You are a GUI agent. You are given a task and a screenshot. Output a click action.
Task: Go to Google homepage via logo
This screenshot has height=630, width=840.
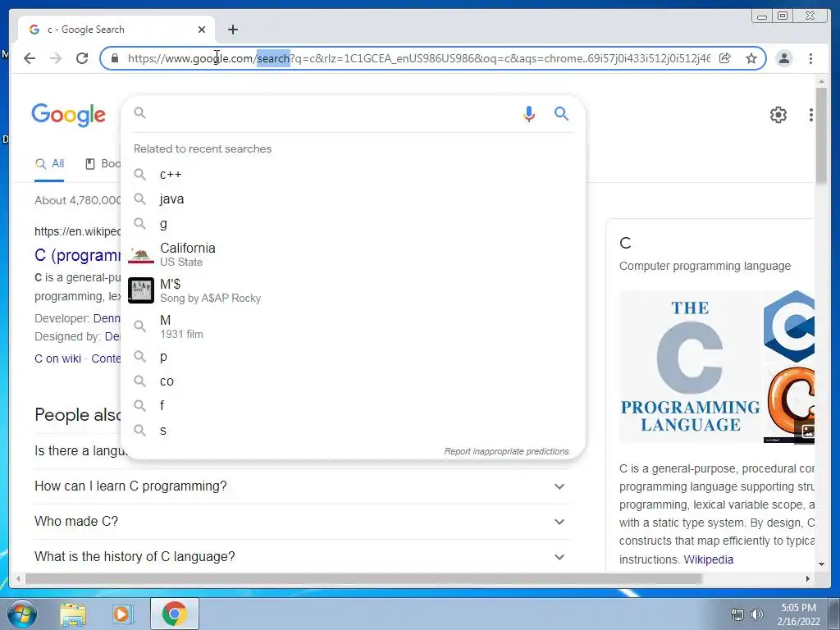point(69,115)
